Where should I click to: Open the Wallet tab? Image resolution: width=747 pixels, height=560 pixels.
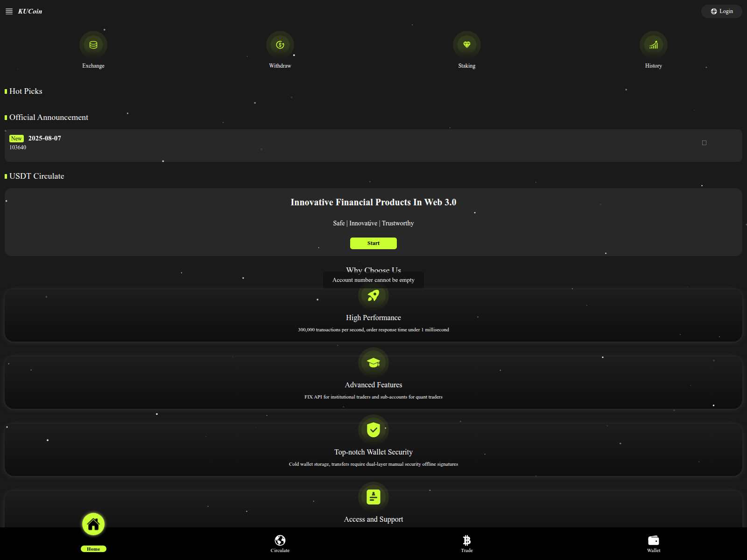(654, 543)
